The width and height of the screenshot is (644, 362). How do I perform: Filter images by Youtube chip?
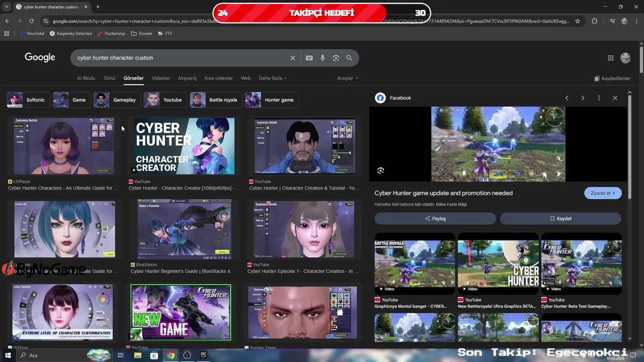point(165,100)
